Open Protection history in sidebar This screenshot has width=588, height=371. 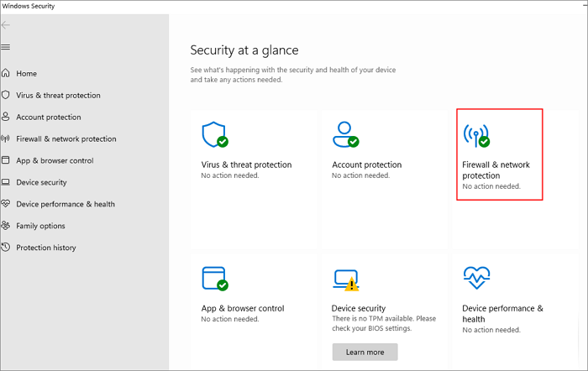pyautogui.click(x=45, y=248)
